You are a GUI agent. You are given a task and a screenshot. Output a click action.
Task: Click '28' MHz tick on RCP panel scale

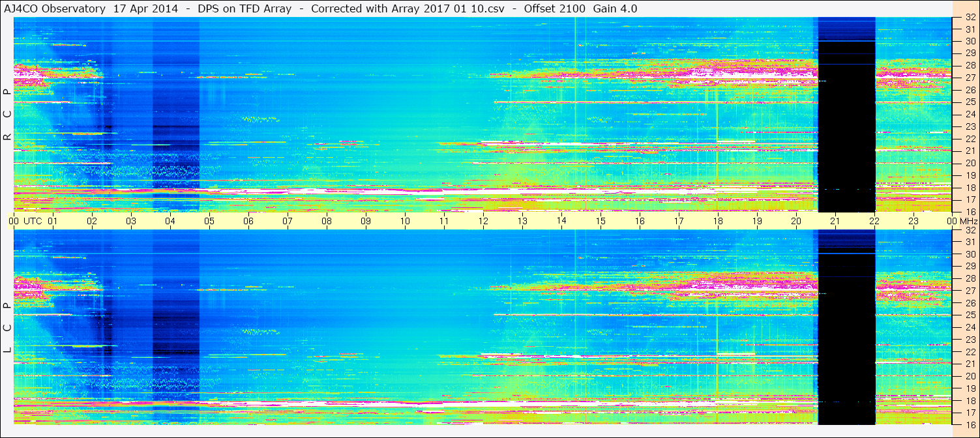point(970,66)
